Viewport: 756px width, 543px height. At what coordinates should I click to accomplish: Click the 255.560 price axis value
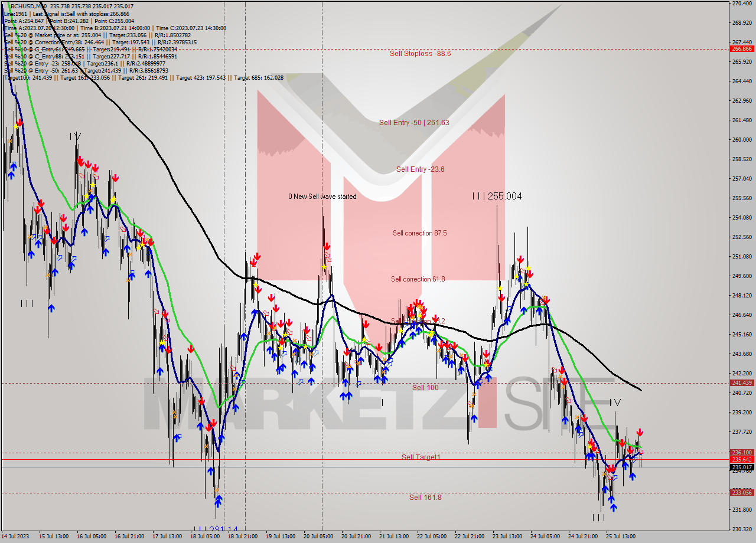tap(741, 198)
